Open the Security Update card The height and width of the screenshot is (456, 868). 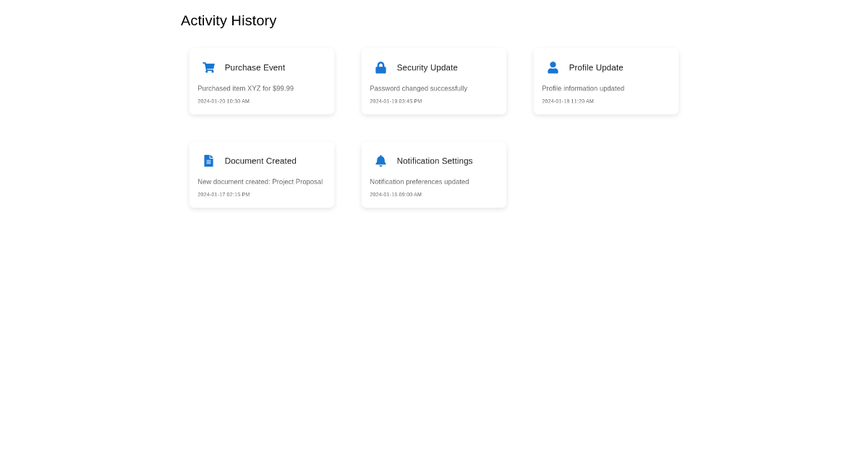click(434, 80)
